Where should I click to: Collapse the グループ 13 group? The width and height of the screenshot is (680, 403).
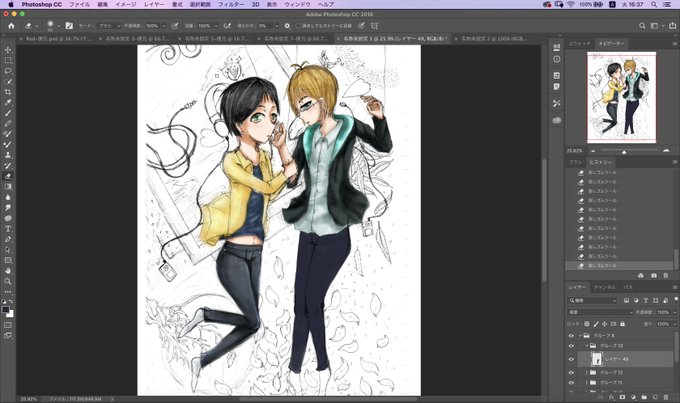click(x=587, y=346)
